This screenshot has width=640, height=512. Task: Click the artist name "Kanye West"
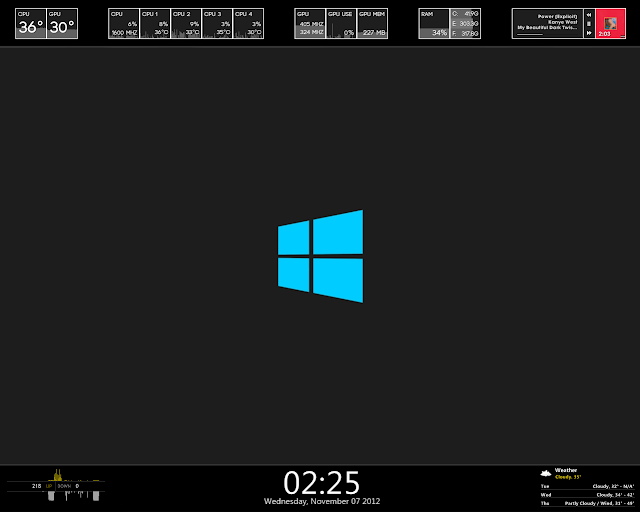pos(563,22)
